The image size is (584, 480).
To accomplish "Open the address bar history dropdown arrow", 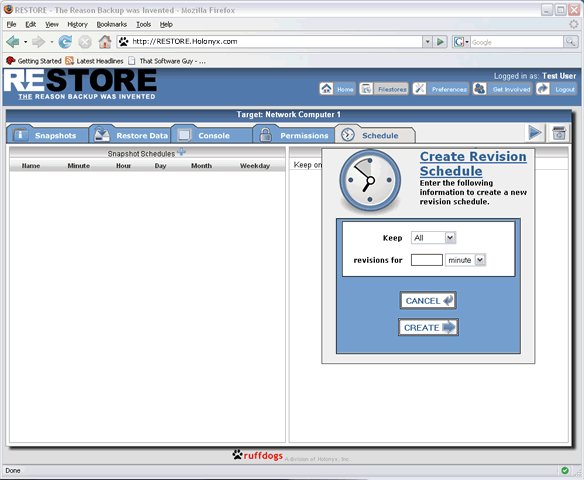I will coord(428,42).
